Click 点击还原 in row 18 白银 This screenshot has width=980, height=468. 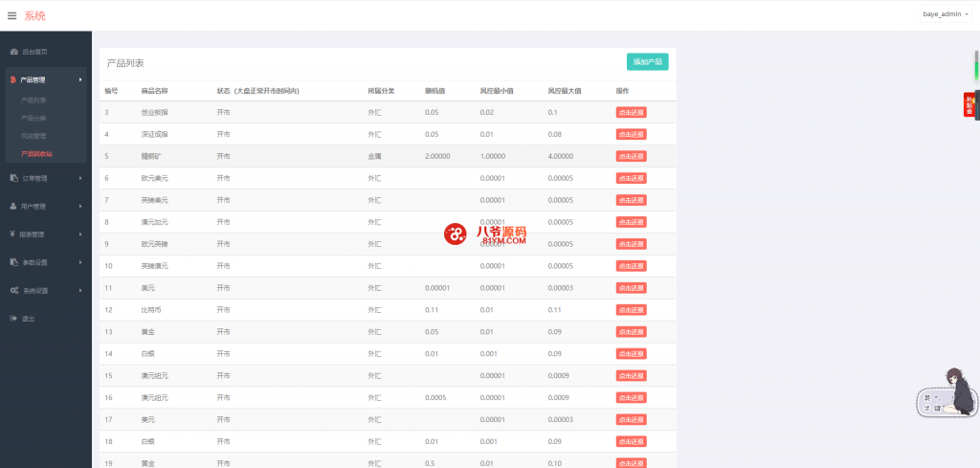click(x=632, y=441)
